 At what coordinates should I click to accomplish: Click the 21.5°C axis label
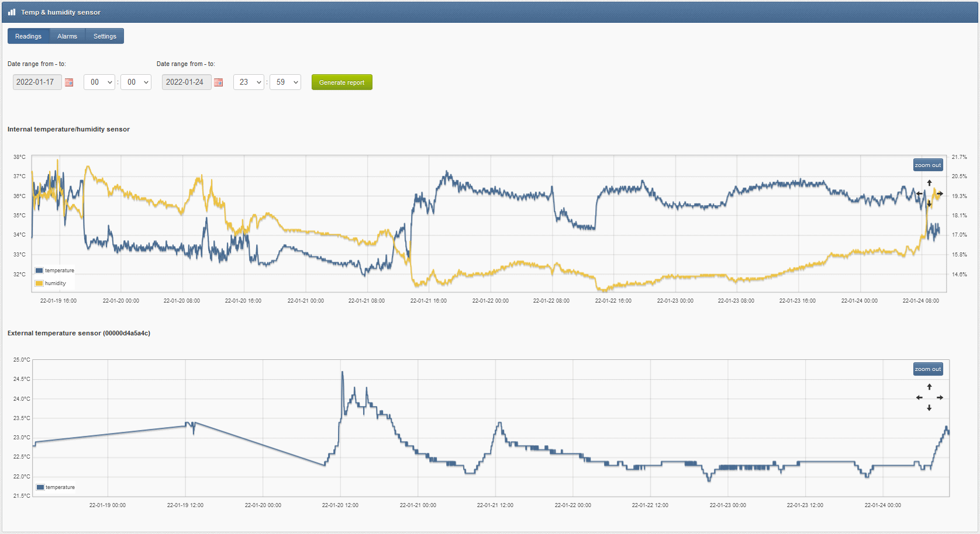tap(22, 496)
